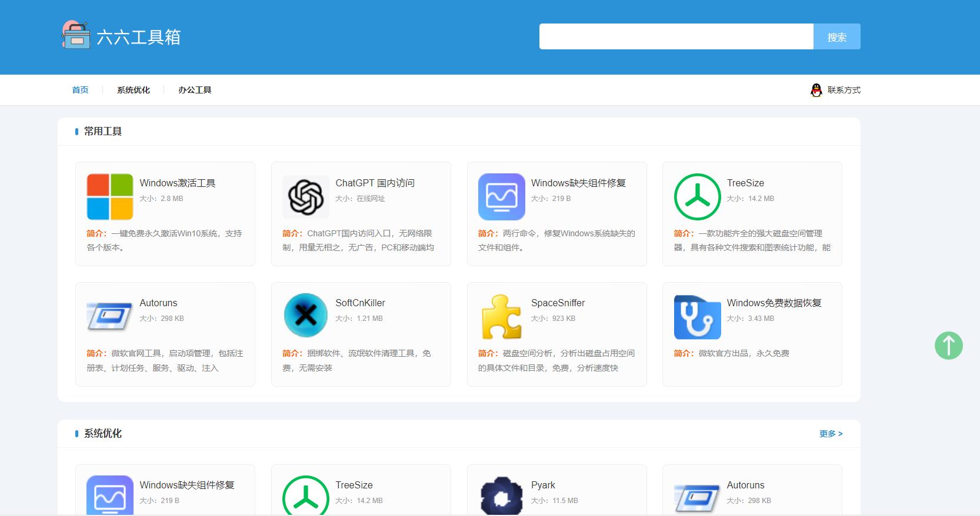Click the 大小: 1.21 MB text
Image resolution: width=980 pixels, height=516 pixels.
[x=359, y=319]
